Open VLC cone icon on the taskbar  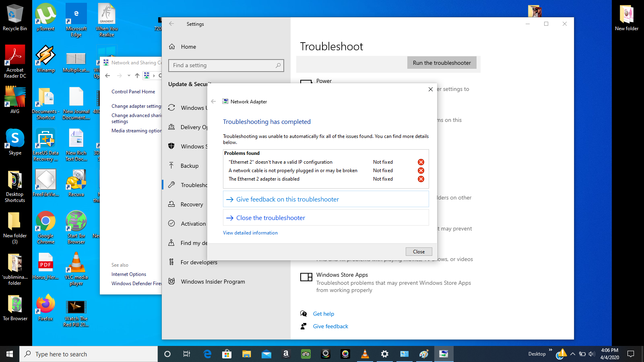click(x=365, y=354)
